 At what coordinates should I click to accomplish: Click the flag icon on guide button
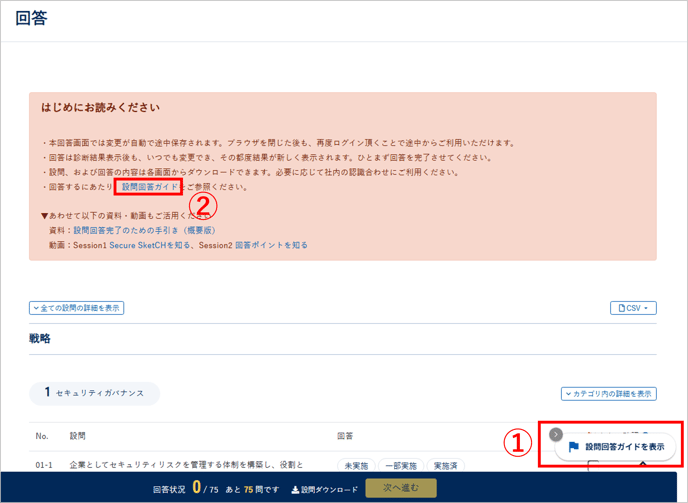[574, 447]
